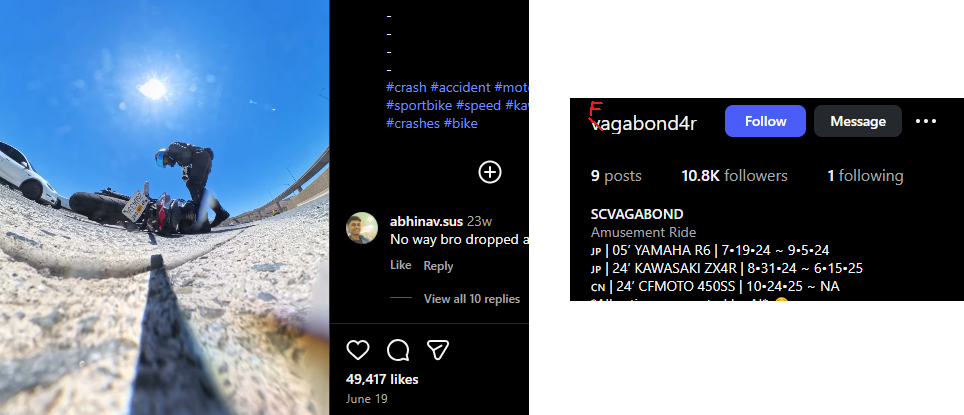
Task: Like the comment from abhinav.sus
Action: pyautogui.click(x=400, y=266)
